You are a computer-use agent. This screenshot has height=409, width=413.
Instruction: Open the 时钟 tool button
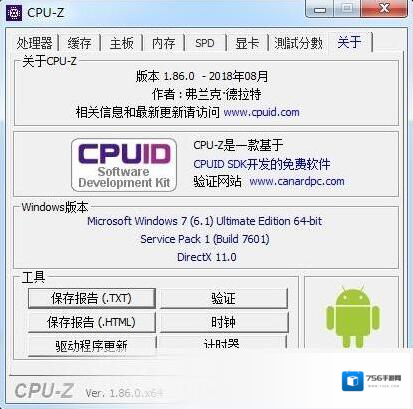click(224, 322)
